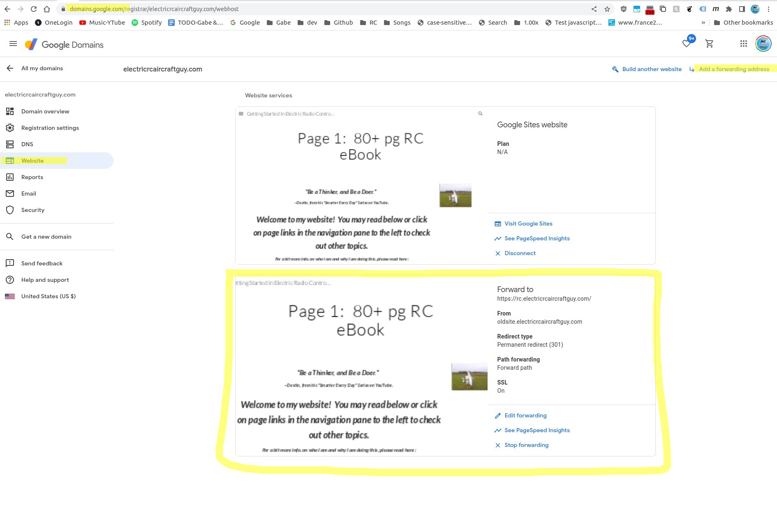777x532 pixels.
Task: Open favorites via the heart icon
Action: coord(686,44)
